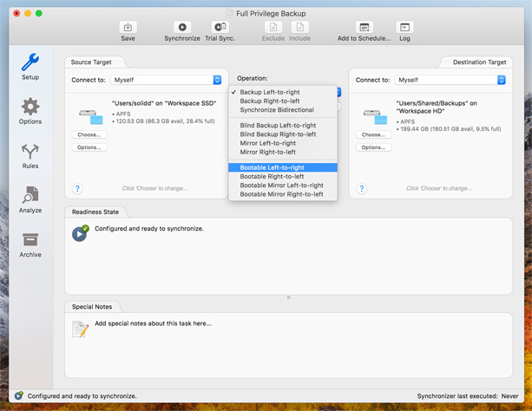Click Options button under Source Target

pyautogui.click(x=89, y=147)
